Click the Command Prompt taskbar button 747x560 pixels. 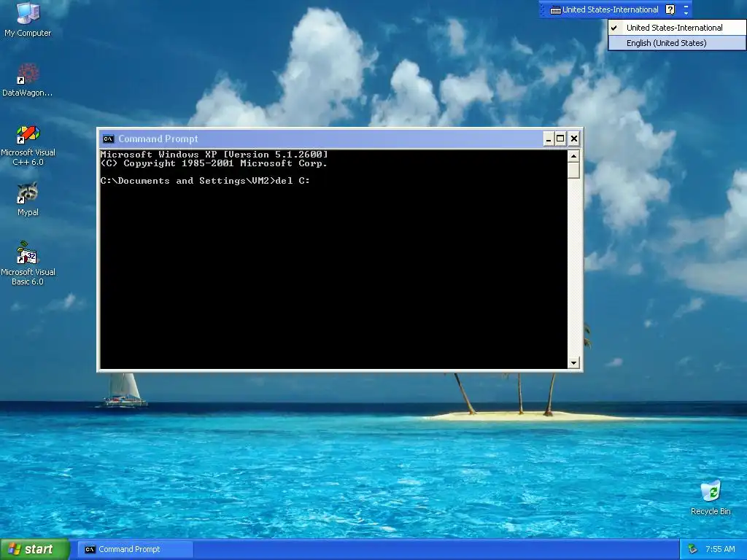point(135,549)
